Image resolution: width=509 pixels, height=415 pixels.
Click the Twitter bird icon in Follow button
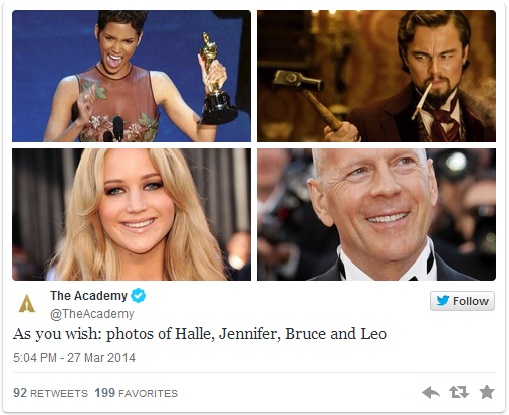tap(443, 301)
